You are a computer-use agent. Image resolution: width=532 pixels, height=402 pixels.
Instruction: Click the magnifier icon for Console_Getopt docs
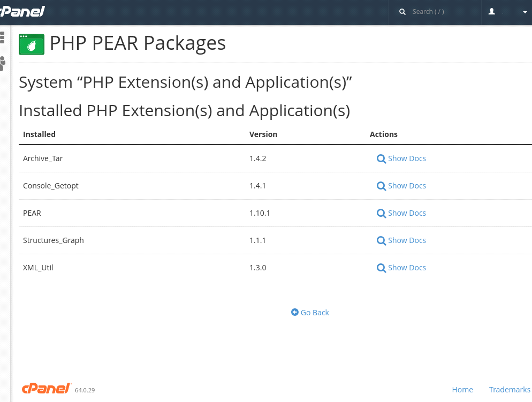(x=381, y=186)
